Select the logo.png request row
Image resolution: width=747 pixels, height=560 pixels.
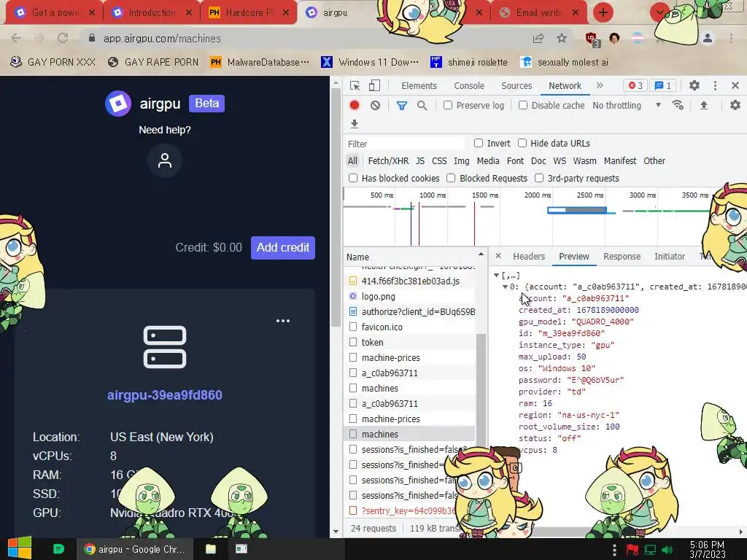(409, 296)
